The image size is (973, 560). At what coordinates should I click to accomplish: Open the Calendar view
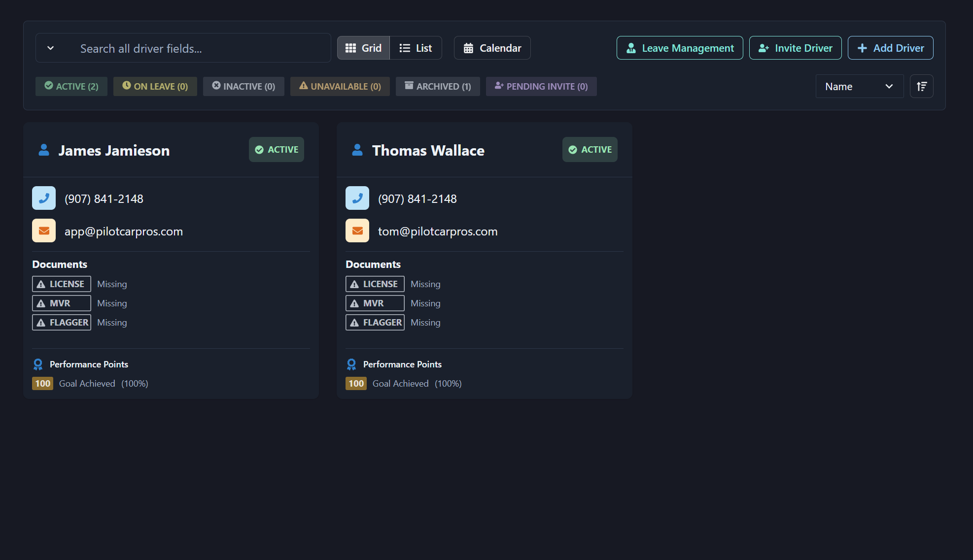pyautogui.click(x=492, y=48)
